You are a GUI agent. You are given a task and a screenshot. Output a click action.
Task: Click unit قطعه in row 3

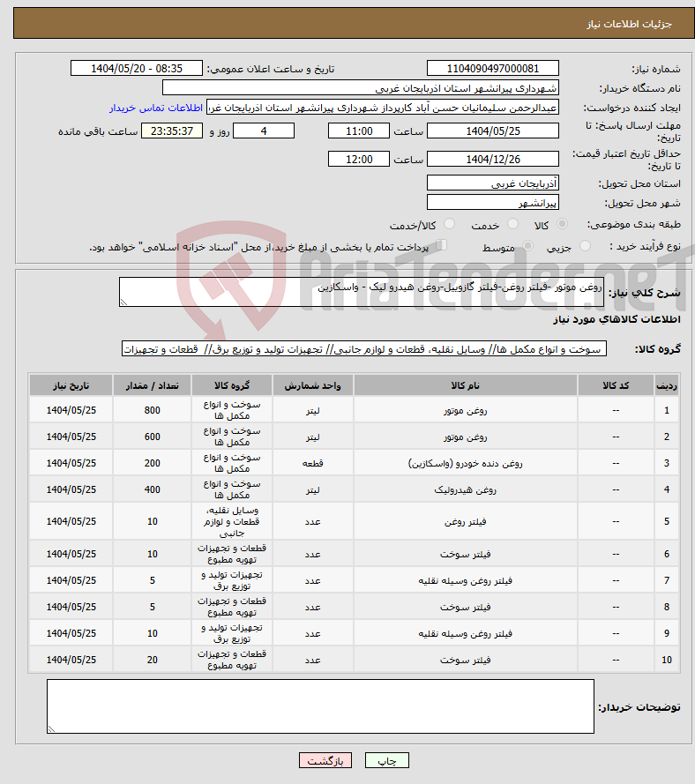click(313, 464)
